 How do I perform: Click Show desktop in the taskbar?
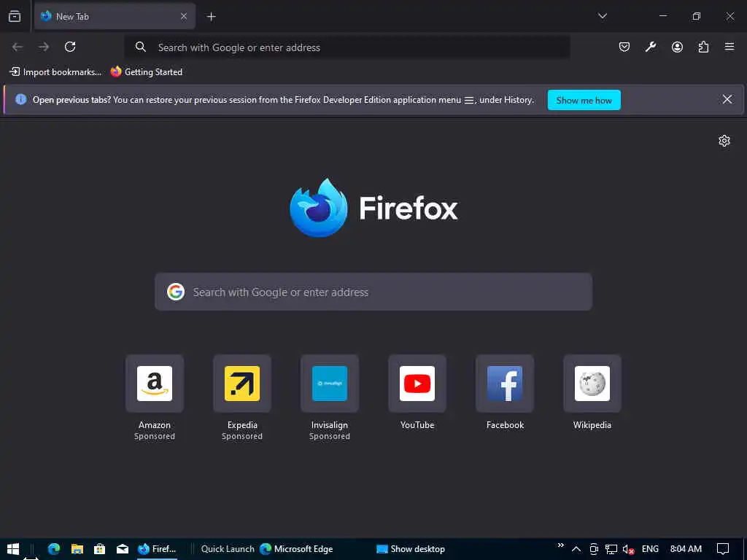(x=411, y=549)
